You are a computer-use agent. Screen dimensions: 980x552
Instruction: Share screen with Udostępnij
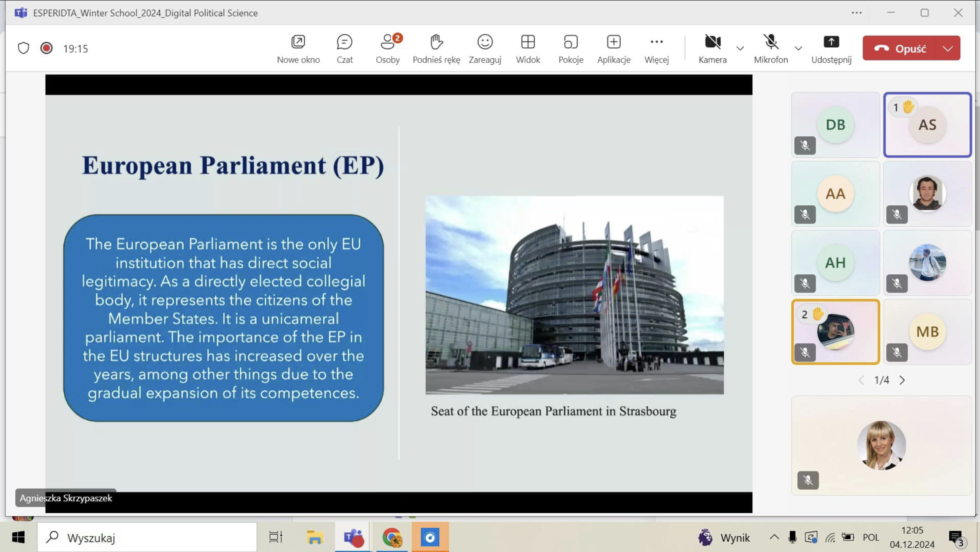(x=831, y=49)
